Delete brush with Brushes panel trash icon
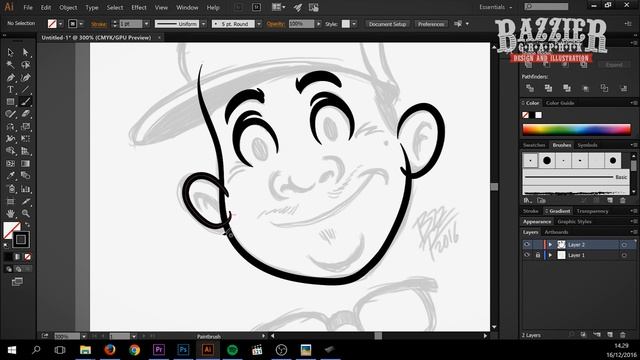The width and height of the screenshot is (640, 360). point(622,200)
